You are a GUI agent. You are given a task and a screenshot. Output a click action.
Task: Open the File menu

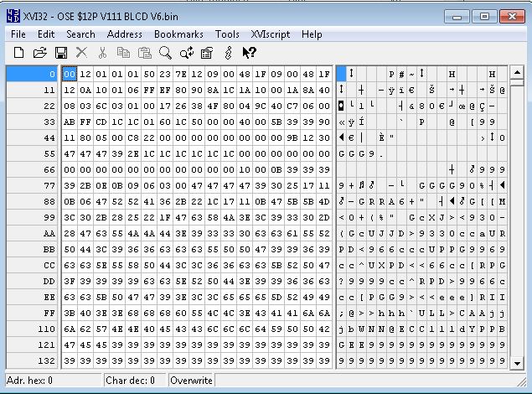tap(18, 34)
